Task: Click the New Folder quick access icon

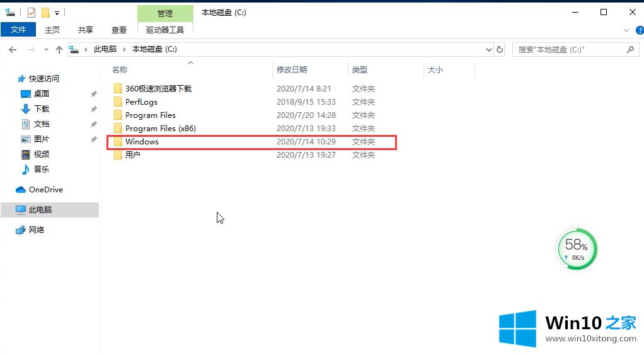Action: point(45,13)
